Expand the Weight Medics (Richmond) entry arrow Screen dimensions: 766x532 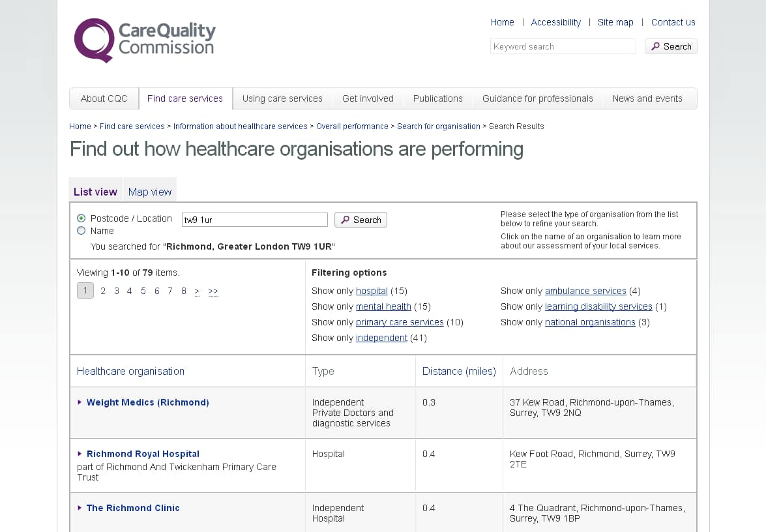[80, 402]
